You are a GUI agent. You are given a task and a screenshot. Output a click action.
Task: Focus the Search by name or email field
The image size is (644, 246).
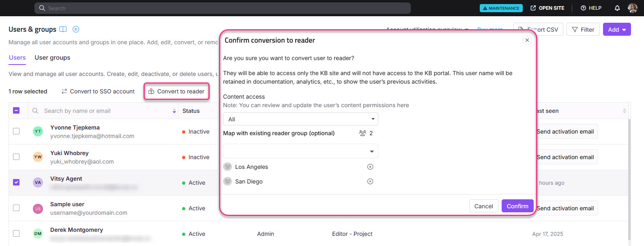(x=103, y=111)
